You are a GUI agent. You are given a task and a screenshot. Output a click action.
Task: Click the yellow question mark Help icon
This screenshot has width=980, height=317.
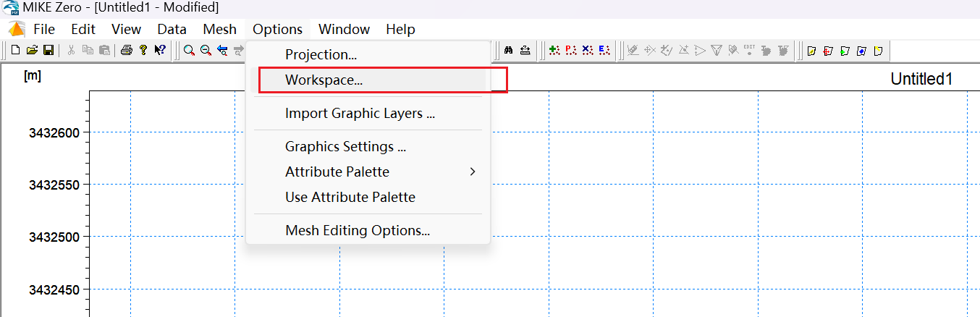143,50
